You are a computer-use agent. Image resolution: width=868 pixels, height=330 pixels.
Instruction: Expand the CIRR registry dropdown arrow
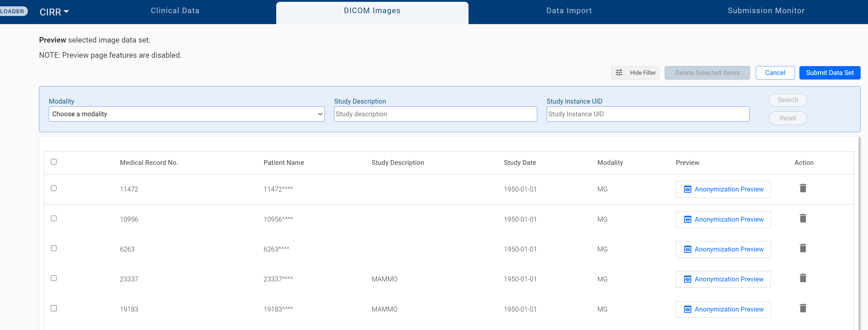click(66, 11)
